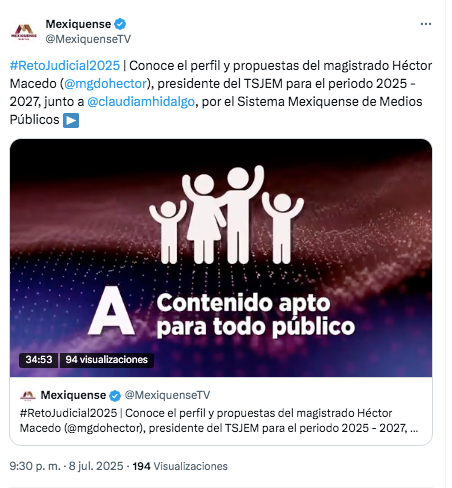
Task: Click the Mexiquense profile avatar at top
Action: (24, 32)
